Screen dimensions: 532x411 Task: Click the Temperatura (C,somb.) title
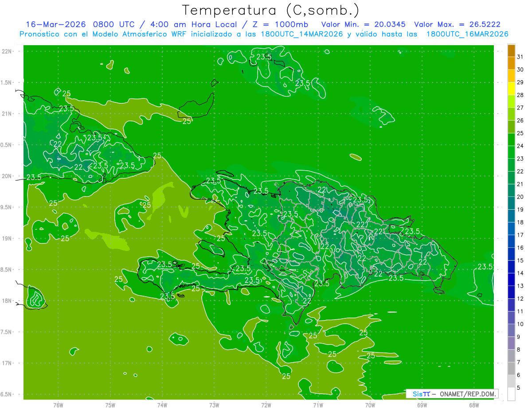click(271, 10)
